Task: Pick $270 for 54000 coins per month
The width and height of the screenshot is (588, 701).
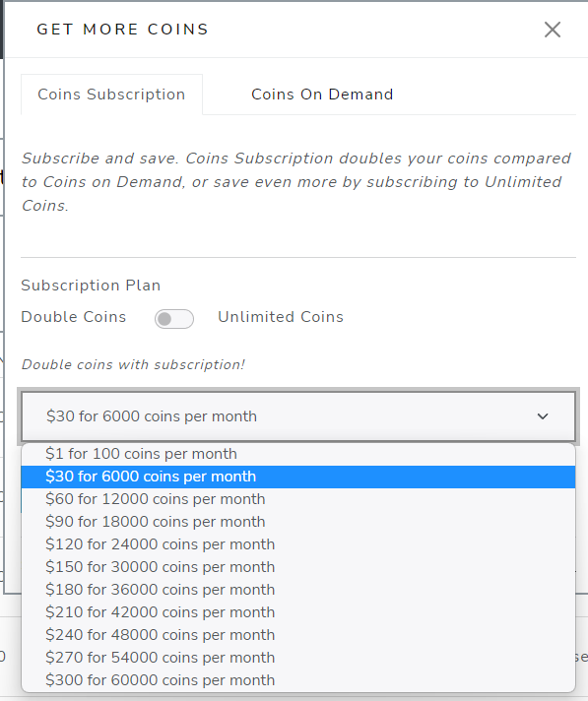Action: point(297,658)
